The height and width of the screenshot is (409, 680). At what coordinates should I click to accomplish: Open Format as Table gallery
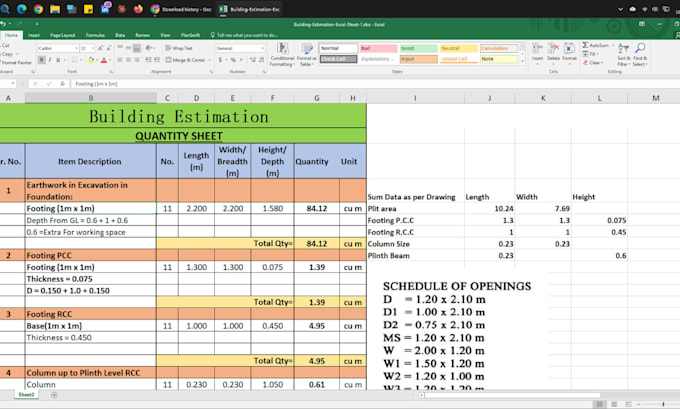[307, 55]
